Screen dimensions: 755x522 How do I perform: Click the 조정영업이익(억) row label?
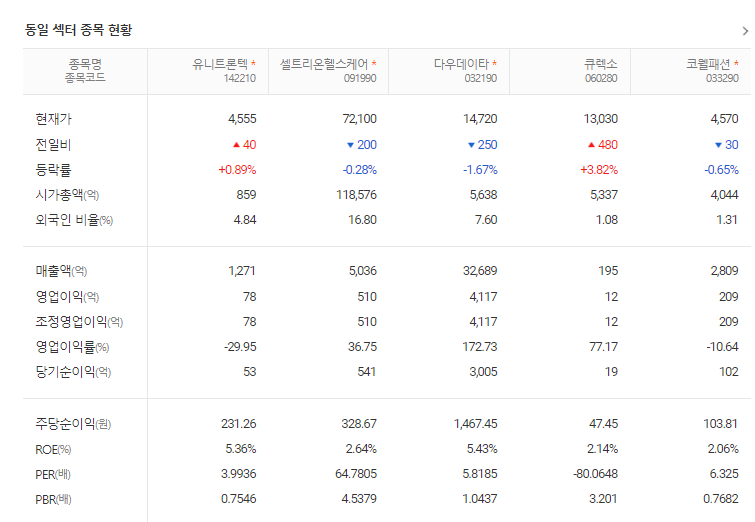79,322
